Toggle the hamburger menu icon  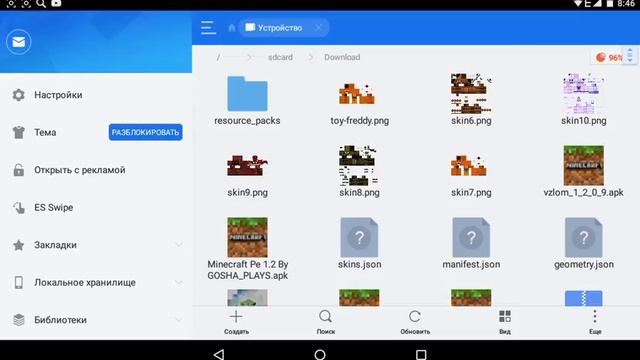tap(208, 28)
